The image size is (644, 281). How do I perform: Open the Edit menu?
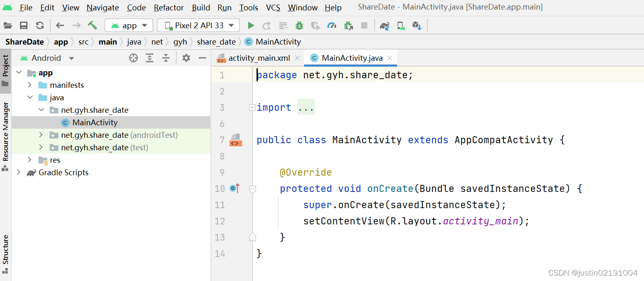tap(47, 7)
